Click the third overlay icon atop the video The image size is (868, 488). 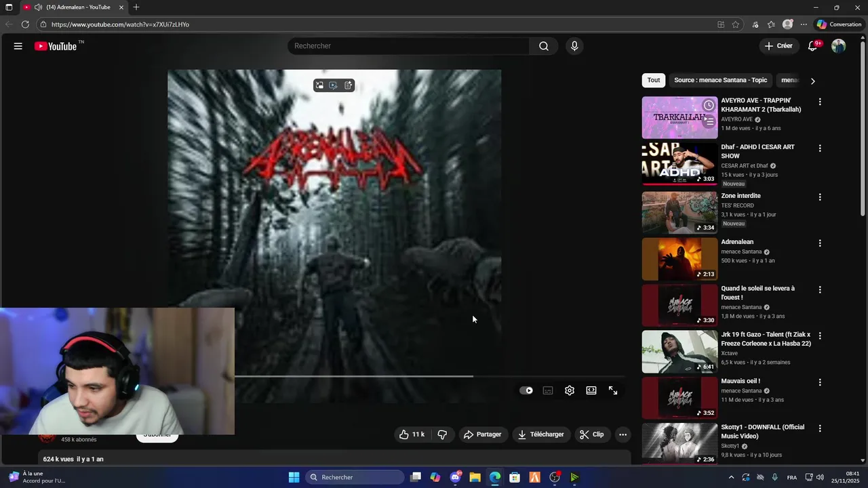click(x=348, y=85)
